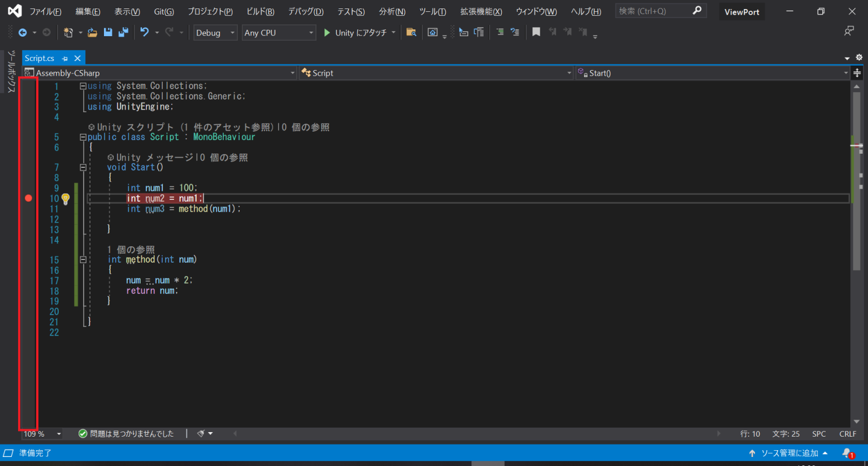This screenshot has height=466, width=868.
Task: Open the ビルド(B) menu
Action: (260, 11)
